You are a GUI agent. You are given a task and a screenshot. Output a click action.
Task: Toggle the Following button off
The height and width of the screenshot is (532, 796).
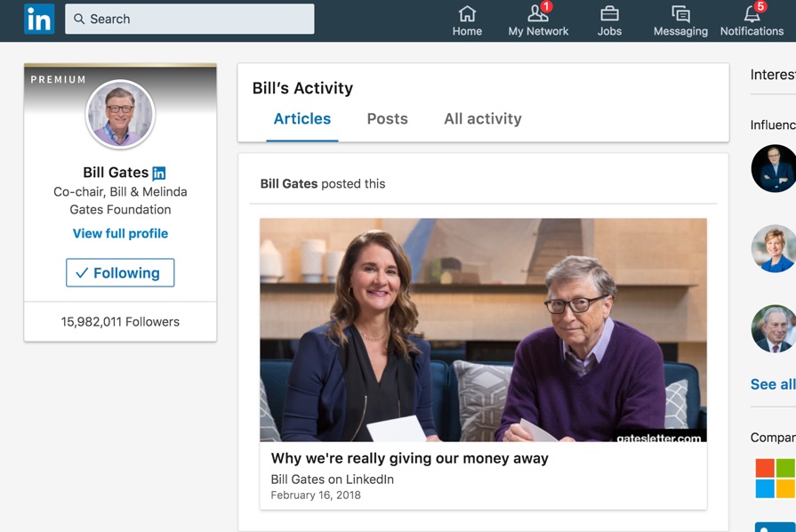(x=120, y=272)
